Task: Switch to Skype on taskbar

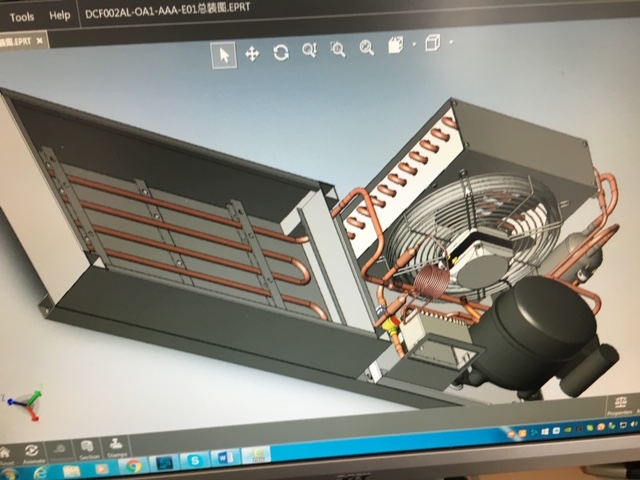Action: (x=195, y=460)
